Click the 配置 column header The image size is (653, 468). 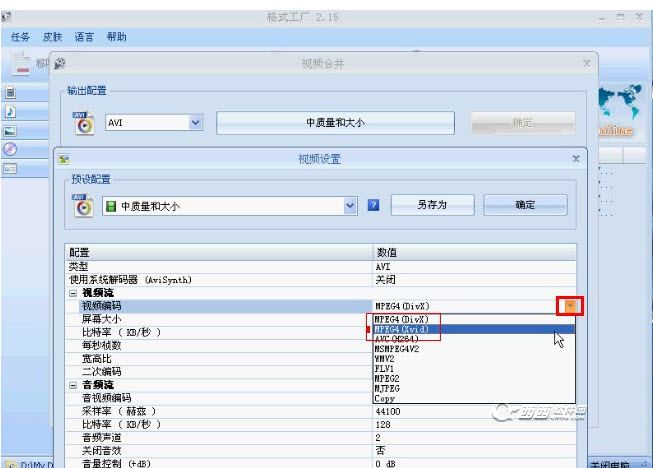[219, 252]
